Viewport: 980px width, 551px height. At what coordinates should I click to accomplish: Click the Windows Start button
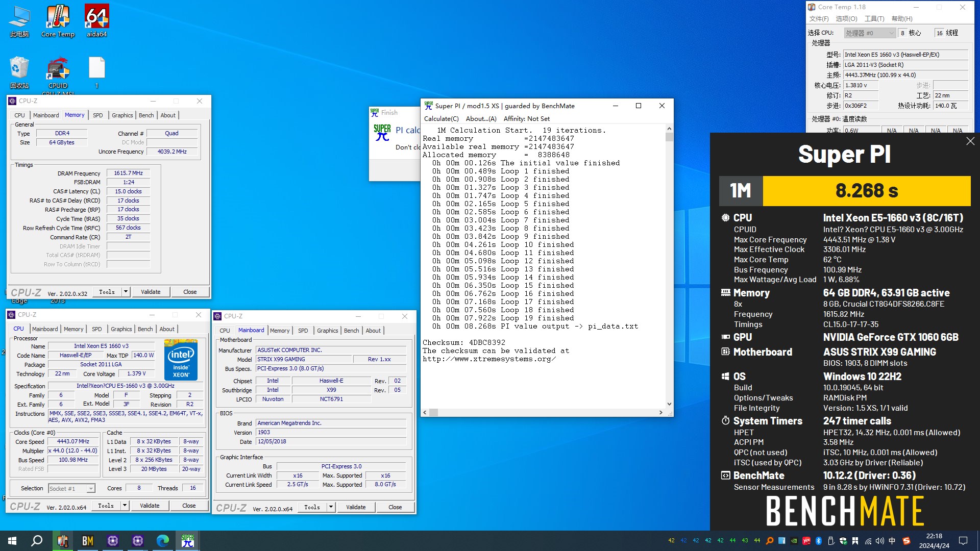click(x=12, y=541)
